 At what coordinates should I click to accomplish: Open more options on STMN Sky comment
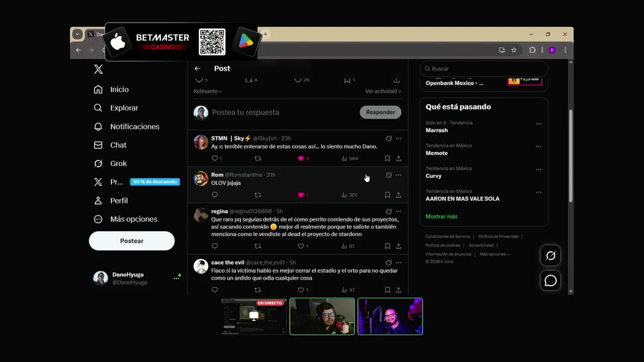(x=398, y=138)
